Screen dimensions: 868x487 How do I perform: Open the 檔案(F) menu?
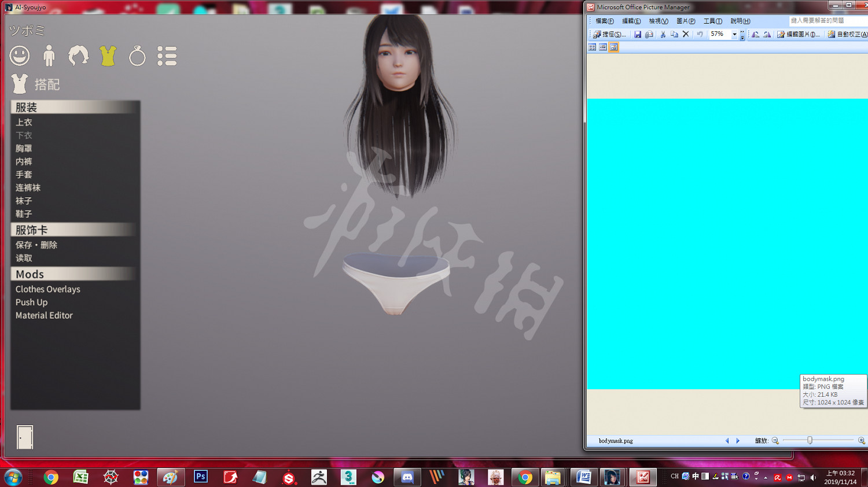point(604,21)
